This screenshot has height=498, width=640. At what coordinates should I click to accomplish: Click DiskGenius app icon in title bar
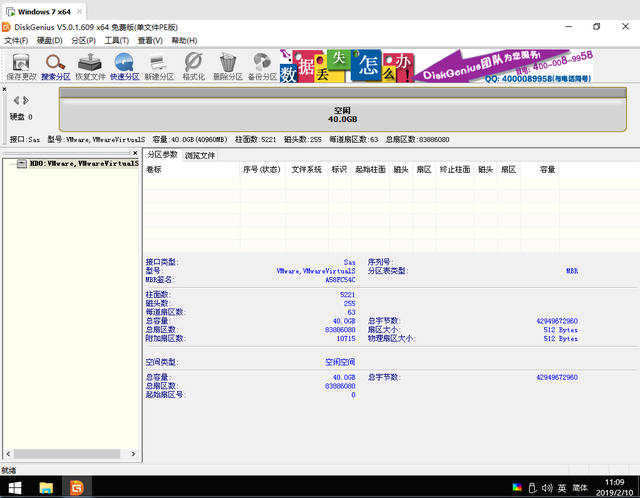6,27
